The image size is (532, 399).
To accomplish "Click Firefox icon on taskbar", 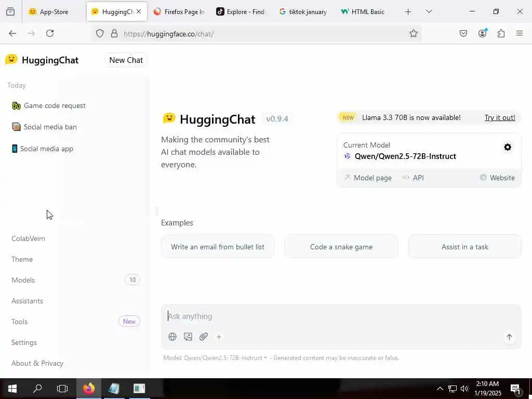I will click(x=88, y=389).
